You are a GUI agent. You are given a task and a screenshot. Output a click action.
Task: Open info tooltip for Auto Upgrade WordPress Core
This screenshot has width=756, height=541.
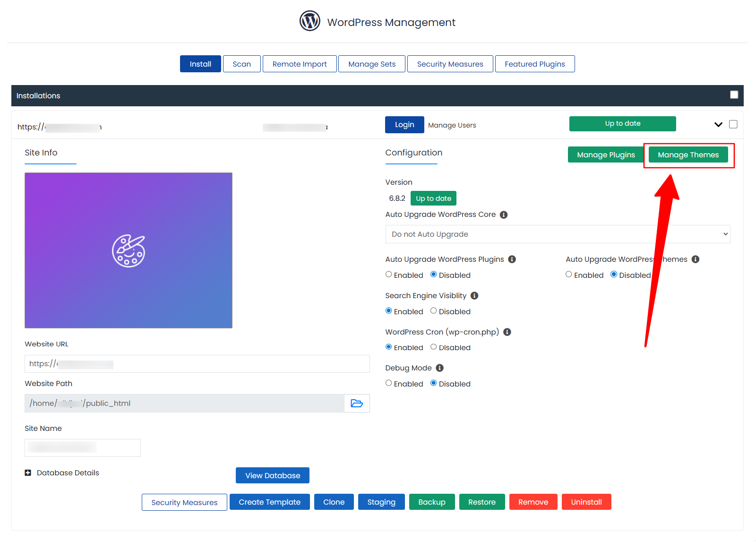504,215
